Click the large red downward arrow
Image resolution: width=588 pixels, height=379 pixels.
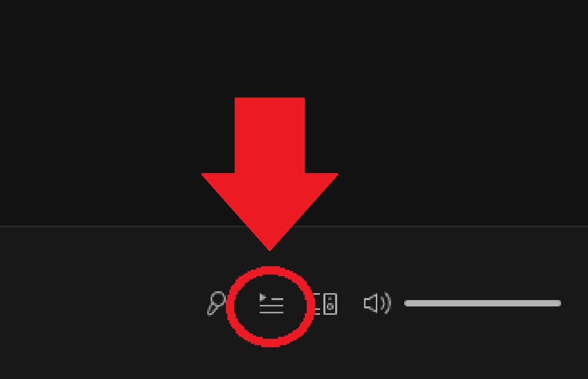coord(269,167)
